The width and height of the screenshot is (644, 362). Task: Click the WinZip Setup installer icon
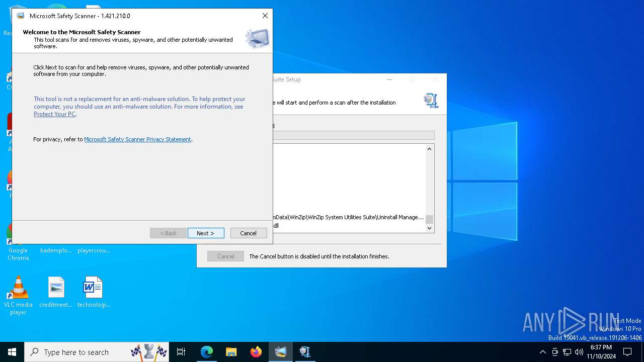[x=431, y=100]
